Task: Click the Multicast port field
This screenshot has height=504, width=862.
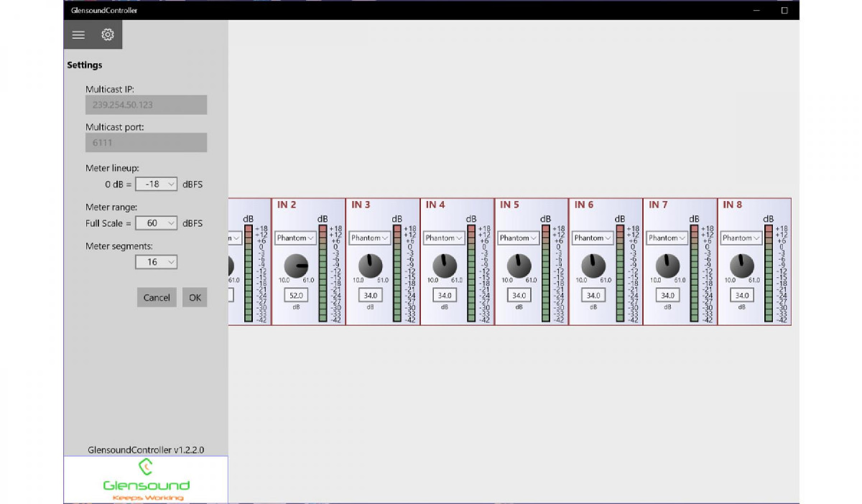Action: (146, 142)
